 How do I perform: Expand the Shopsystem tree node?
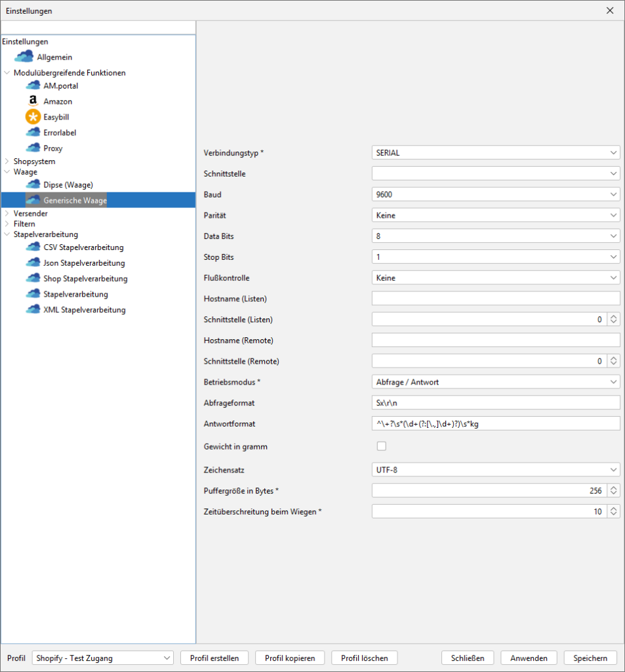click(7, 161)
